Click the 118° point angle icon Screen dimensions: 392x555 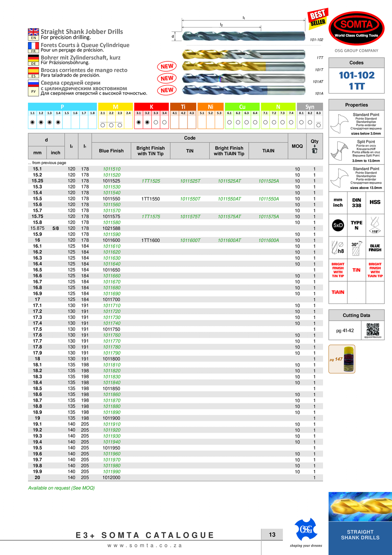375,225
